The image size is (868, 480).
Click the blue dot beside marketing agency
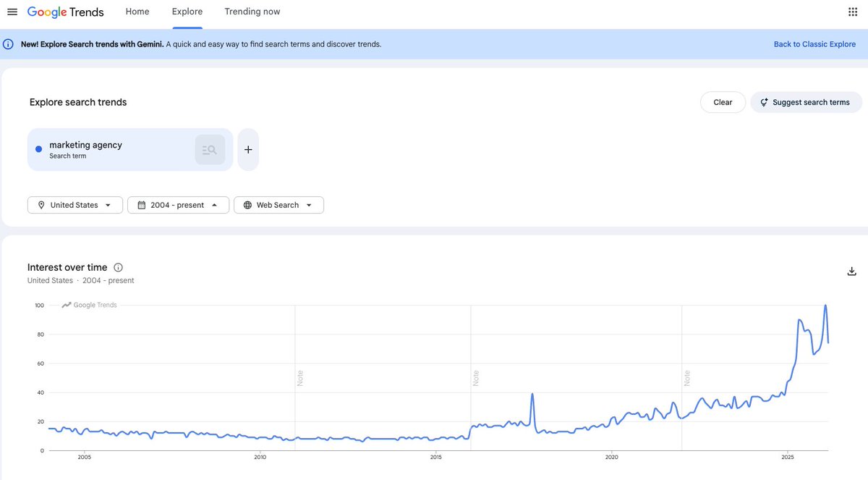(x=39, y=149)
